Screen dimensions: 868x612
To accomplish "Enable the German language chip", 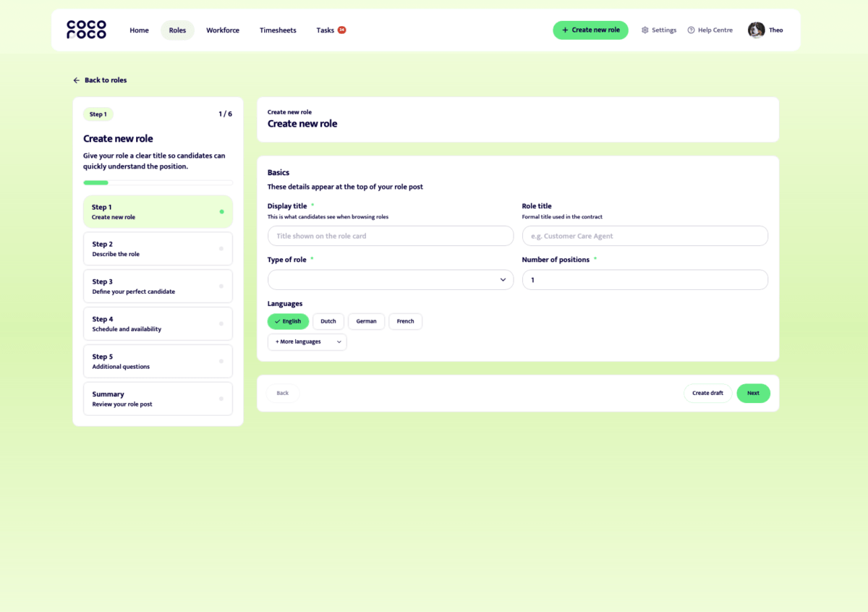I will coord(366,321).
